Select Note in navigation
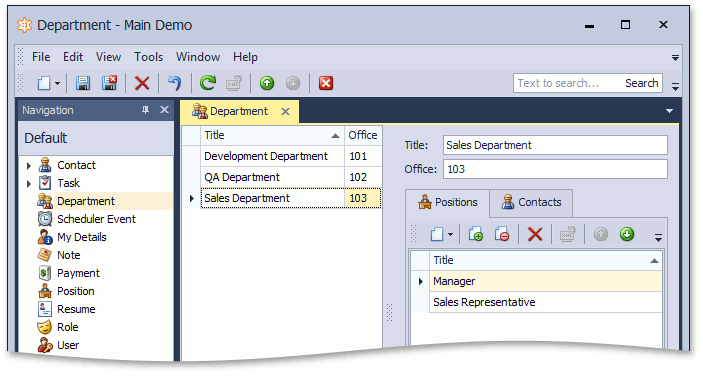 tap(69, 255)
